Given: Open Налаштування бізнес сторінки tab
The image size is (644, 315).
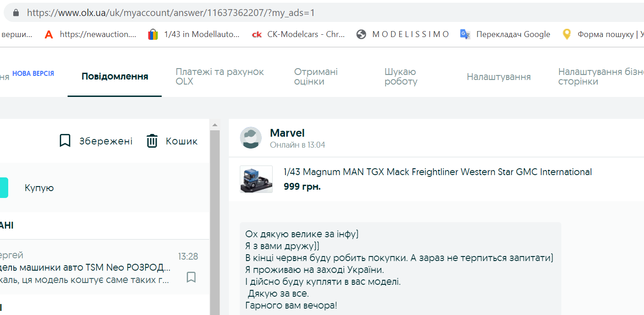Looking at the screenshot, I should (601, 76).
